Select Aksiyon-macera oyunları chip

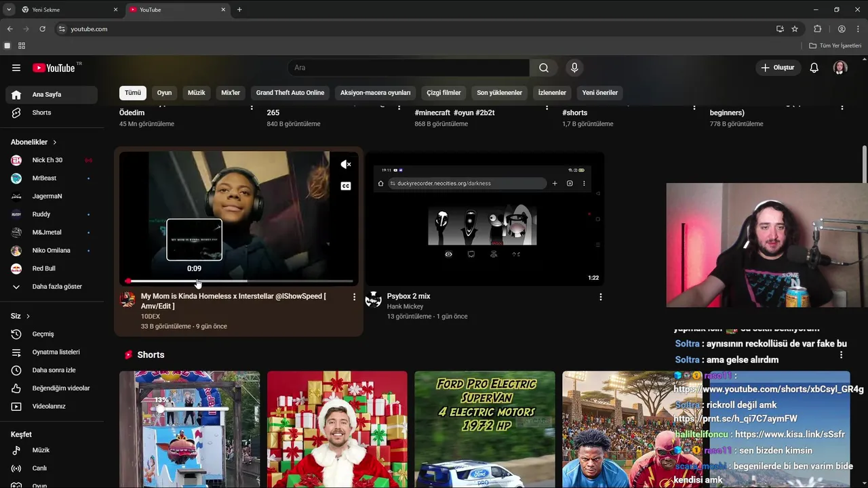coord(376,93)
